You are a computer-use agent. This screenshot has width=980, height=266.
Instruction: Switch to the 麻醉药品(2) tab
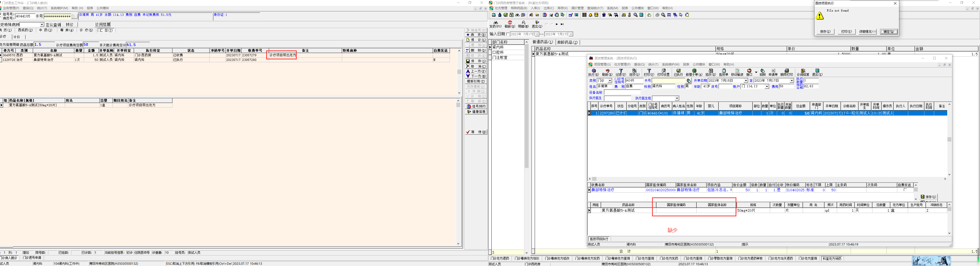tap(568, 42)
